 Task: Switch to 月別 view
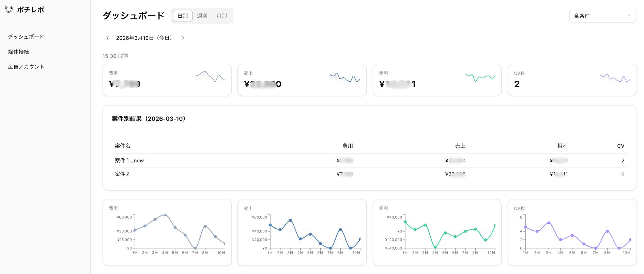(x=221, y=16)
